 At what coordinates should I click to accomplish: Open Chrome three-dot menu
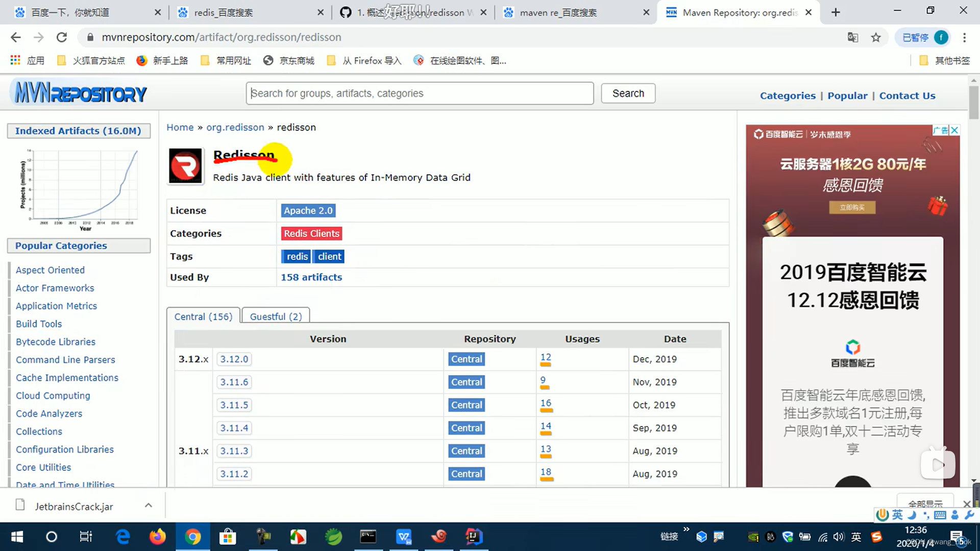[964, 37]
